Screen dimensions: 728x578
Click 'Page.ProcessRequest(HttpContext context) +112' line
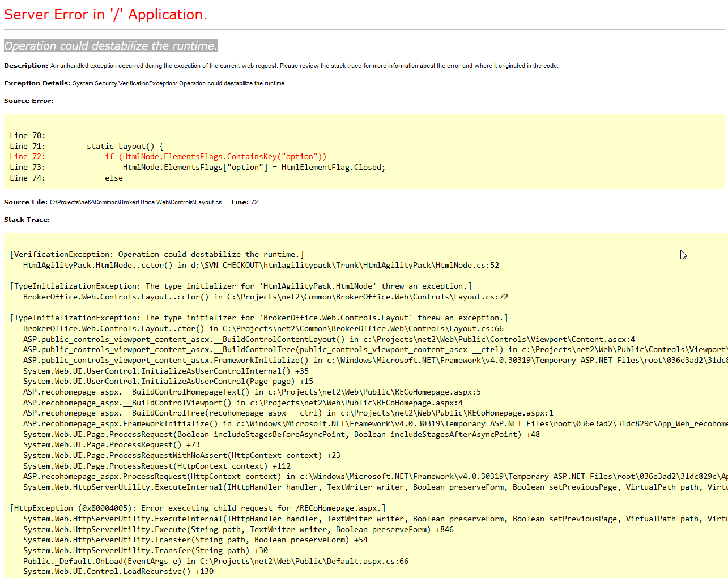point(157,466)
